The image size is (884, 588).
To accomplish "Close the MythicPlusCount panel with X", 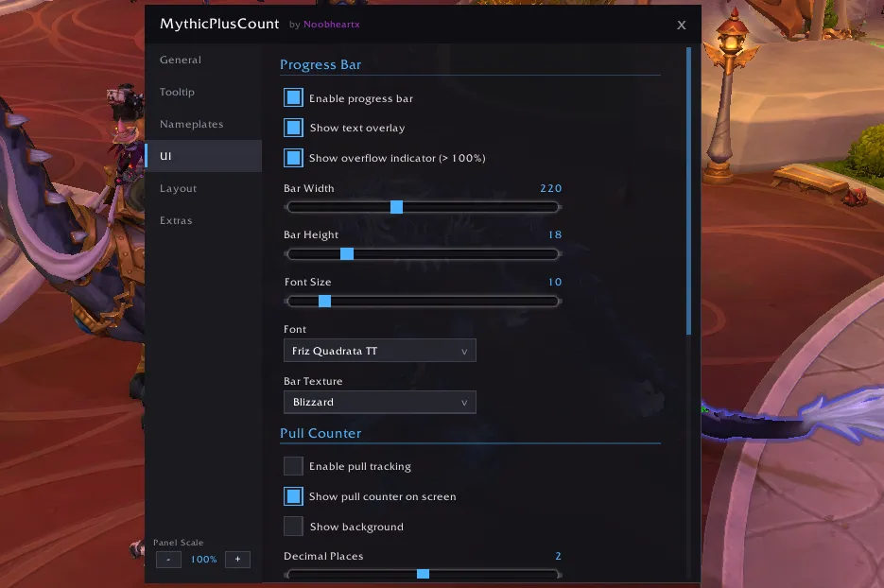I will (681, 25).
